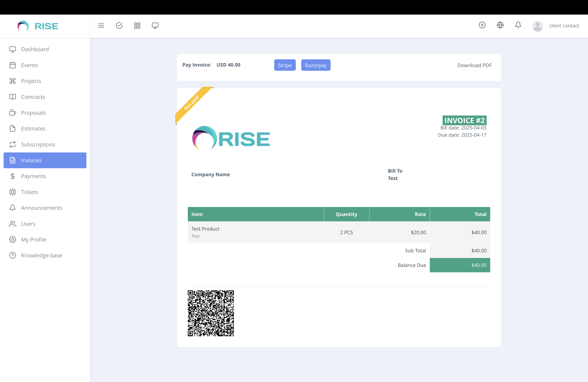Image resolution: width=588 pixels, height=382 pixels.
Task: Select the Payments dollar icon in sidebar
Action: coord(13,176)
